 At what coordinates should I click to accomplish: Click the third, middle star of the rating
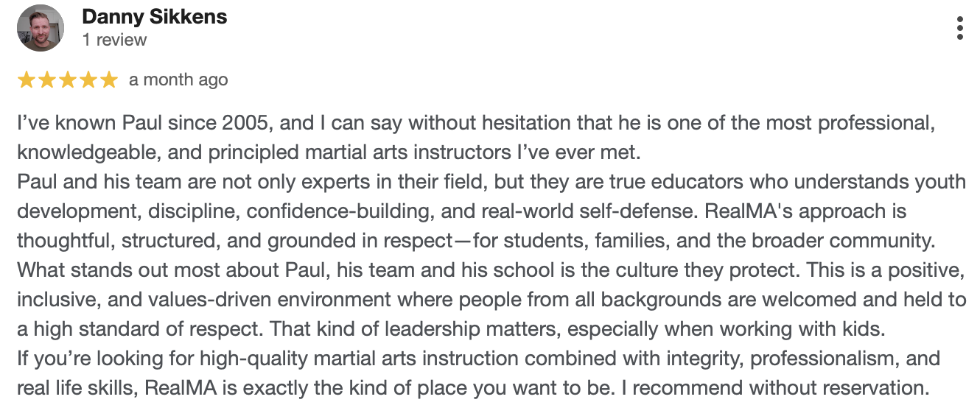click(x=68, y=80)
